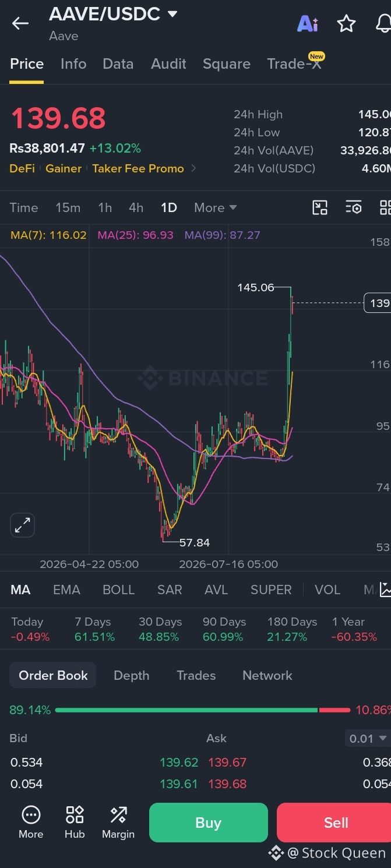Select 1D timeframe
The image size is (391, 868).
tap(169, 207)
